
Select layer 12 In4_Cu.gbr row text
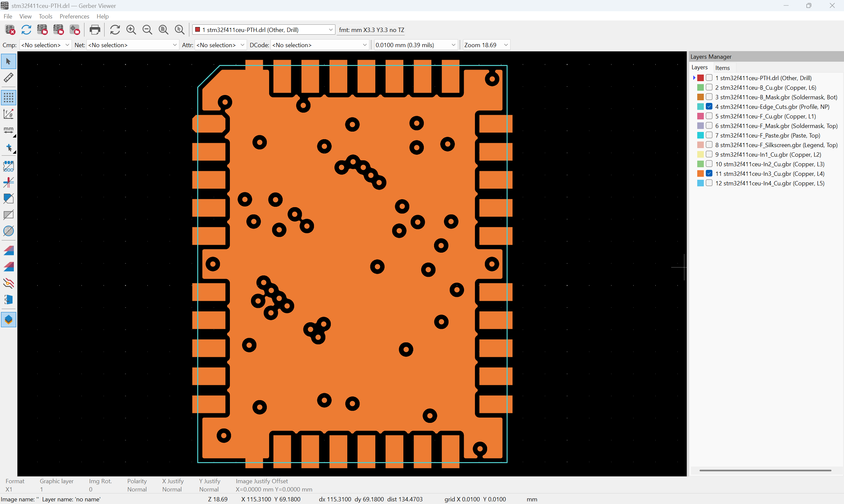point(770,183)
